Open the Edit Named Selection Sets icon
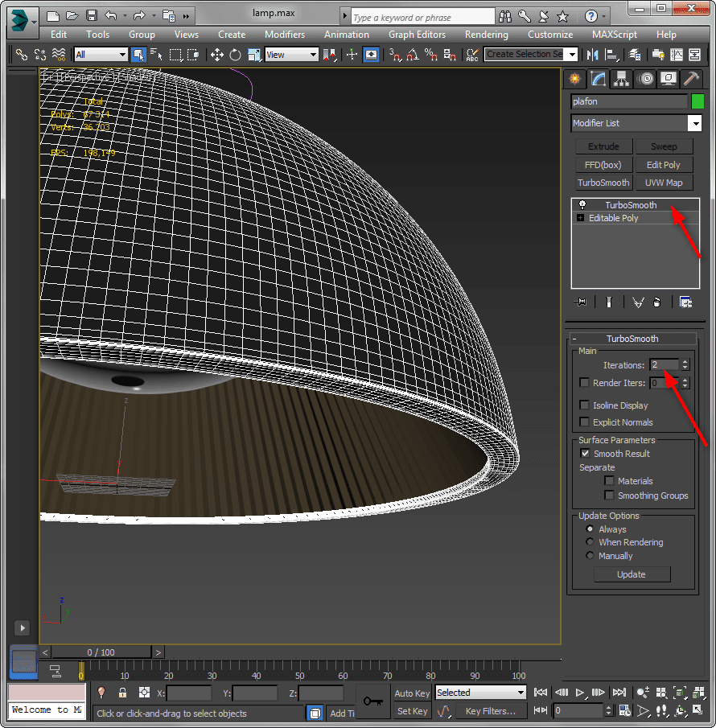The image size is (716, 728). click(x=472, y=55)
